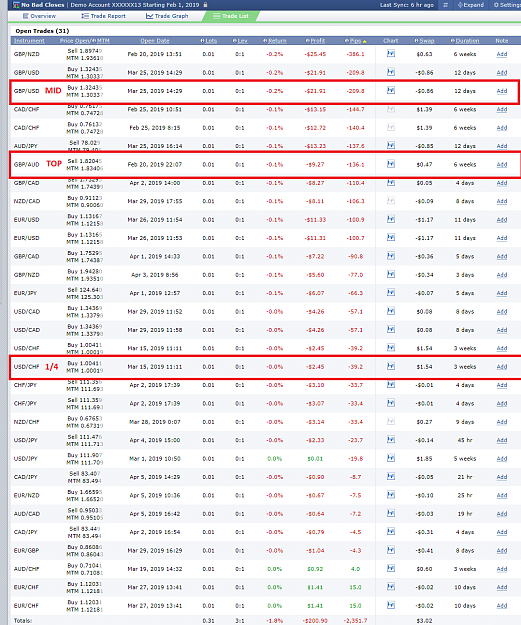Click the Expand button in the header
The image size is (521, 625).
(471, 5)
